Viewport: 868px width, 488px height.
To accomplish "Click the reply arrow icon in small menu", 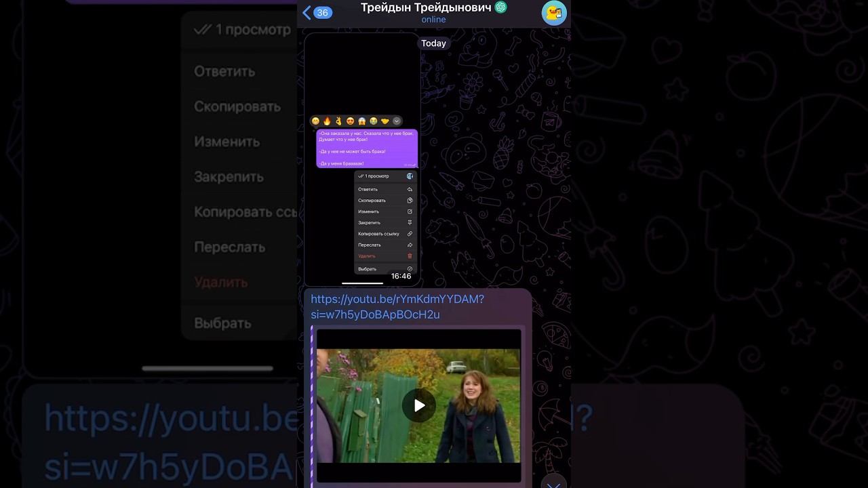I will click(410, 189).
